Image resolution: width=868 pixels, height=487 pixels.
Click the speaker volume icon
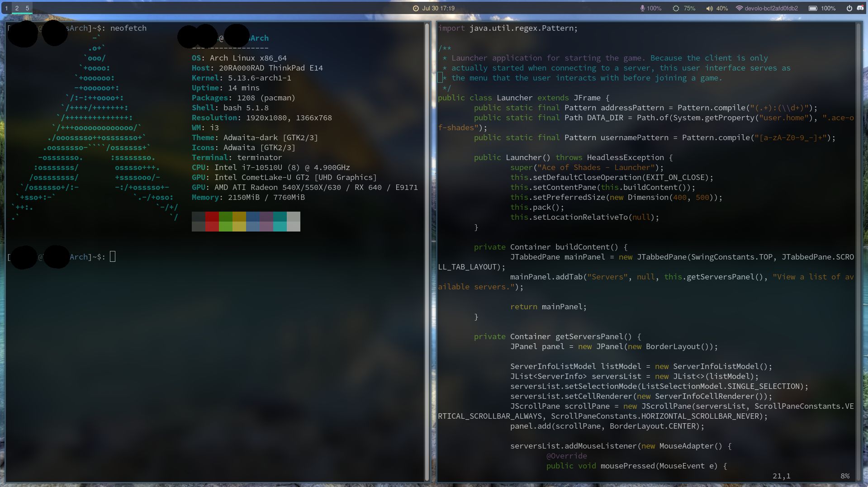tap(709, 8)
